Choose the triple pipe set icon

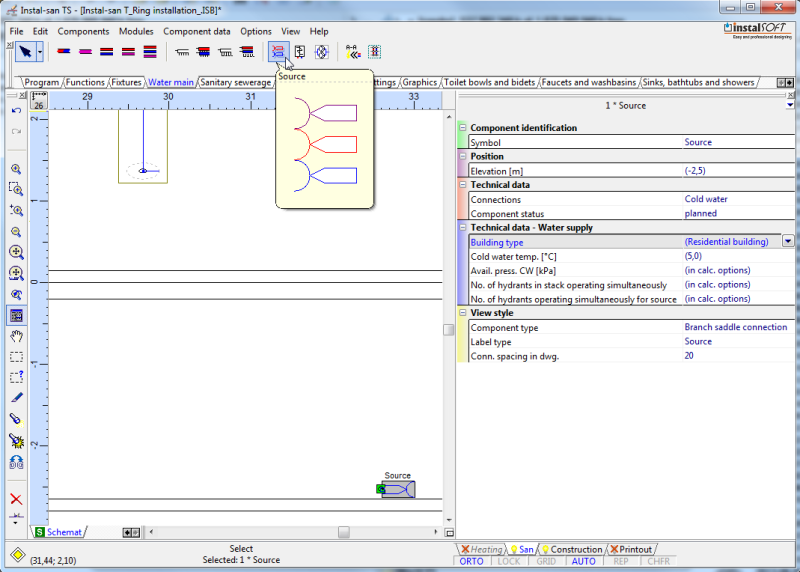click(150, 52)
